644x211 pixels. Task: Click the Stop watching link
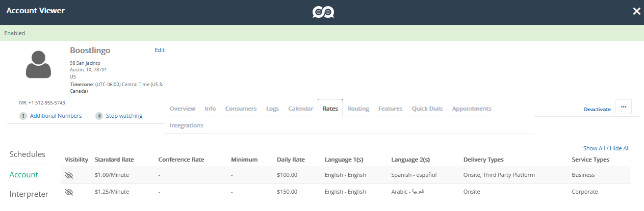click(124, 116)
